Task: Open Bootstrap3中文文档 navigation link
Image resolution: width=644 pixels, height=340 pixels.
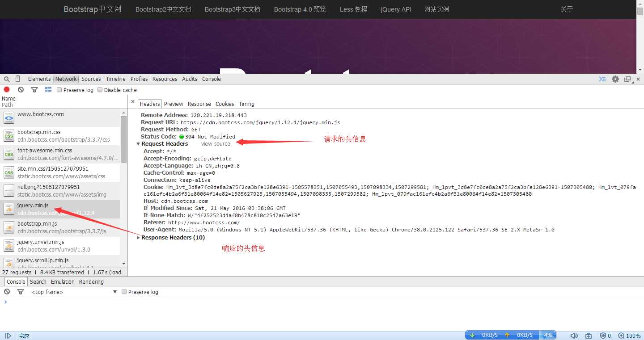Action: 233,9
